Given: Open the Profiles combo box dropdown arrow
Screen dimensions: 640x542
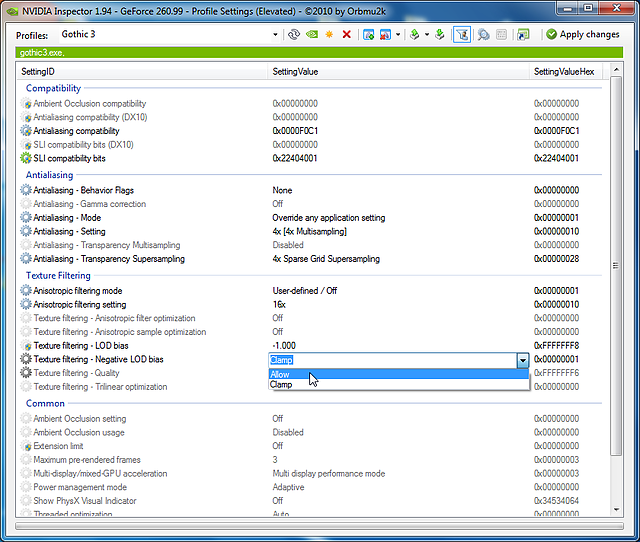Looking at the screenshot, I should 276,35.
